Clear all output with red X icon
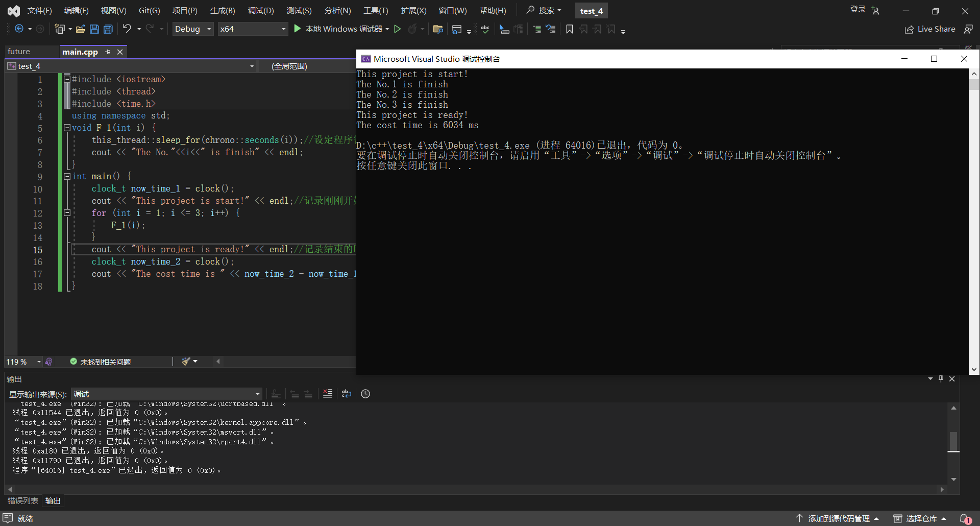 coord(328,394)
